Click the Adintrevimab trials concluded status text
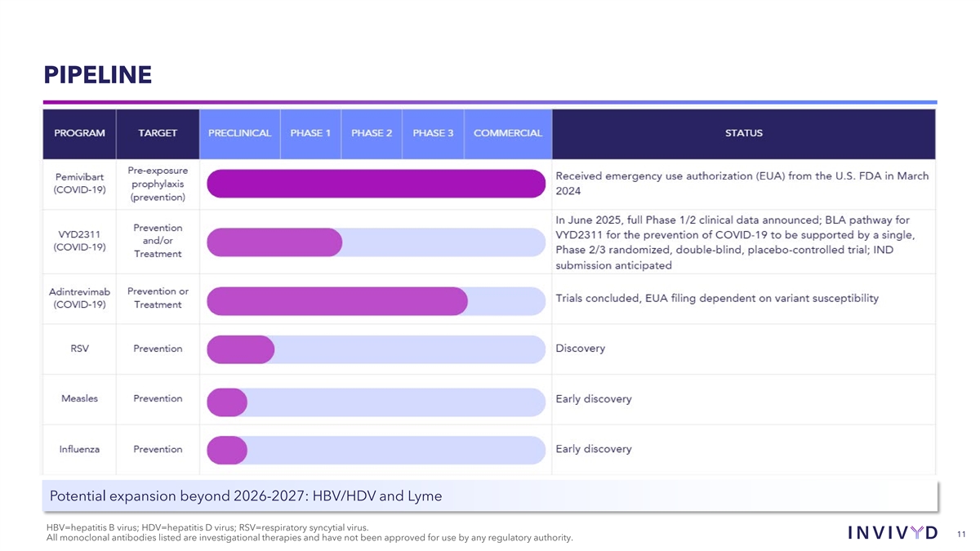Viewport: 980px width, 551px height. (x=717, y=298)
